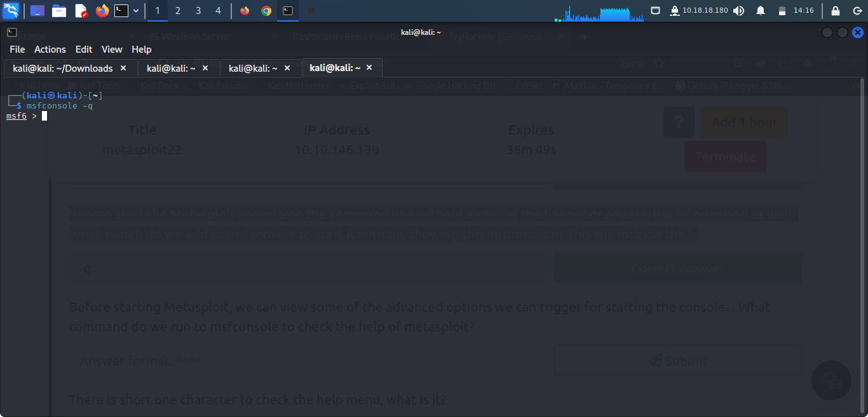Lock the screen with the padlock icon
This screenshot has width=868, height=417.
coord(836,11)
